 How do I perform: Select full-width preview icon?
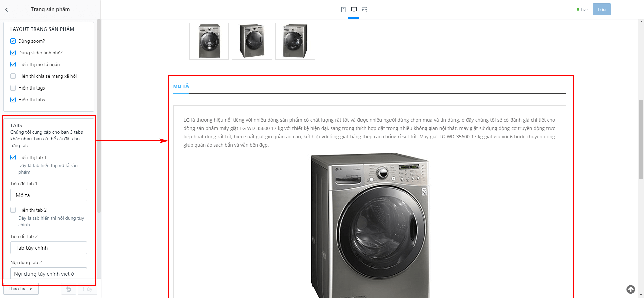(364, 10)
